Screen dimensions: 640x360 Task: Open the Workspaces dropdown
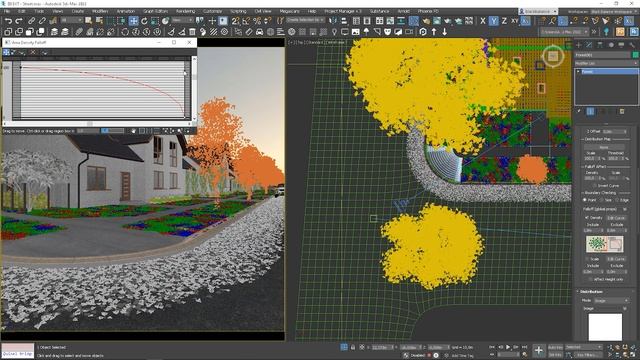(x=613, y=11)
